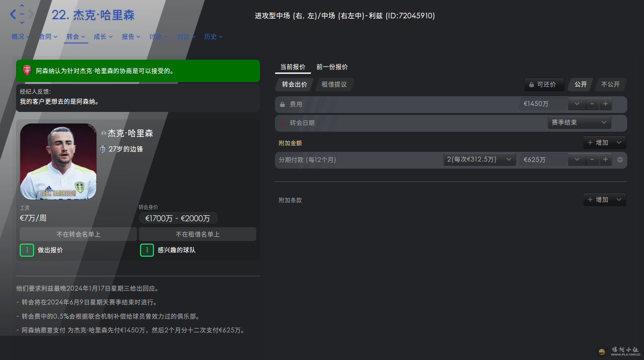Click the green Arsenal acceptance message banner
The image size is (644, 360).
point(138,71)
